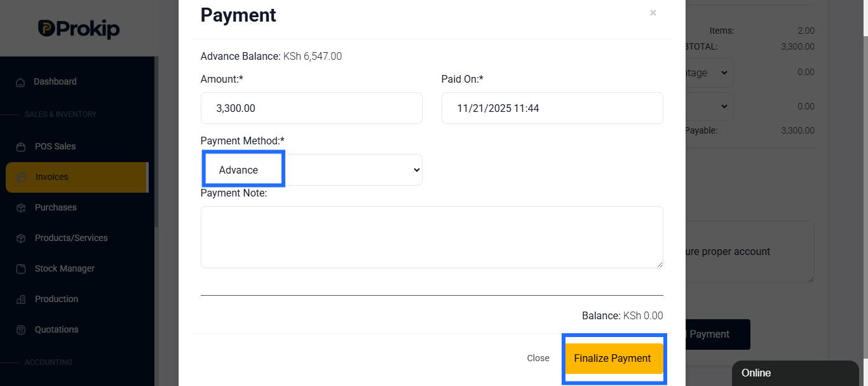Click the Amount input field

311,108
